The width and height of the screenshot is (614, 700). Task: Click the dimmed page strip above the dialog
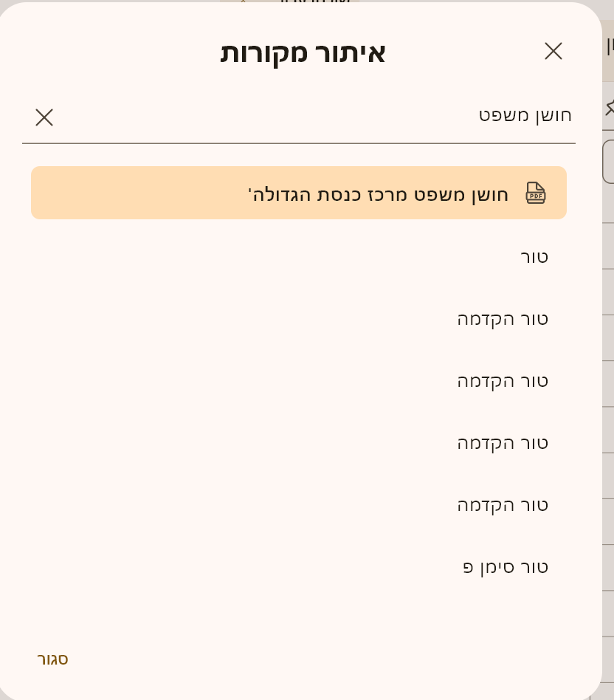[295, 1]
